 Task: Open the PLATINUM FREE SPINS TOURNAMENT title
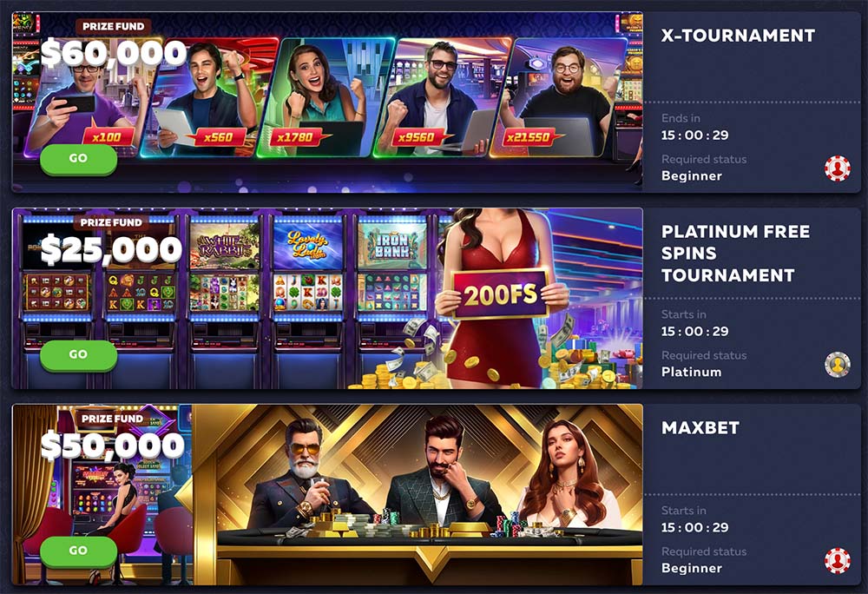736,253
